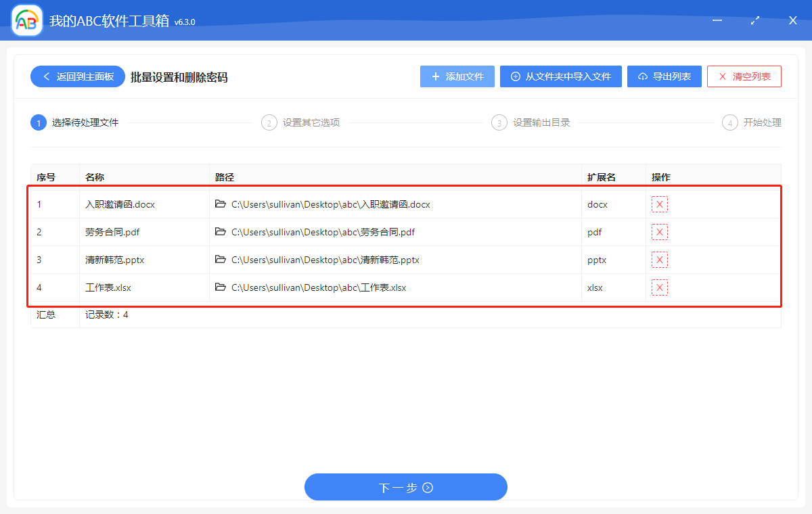The image size is (812, 514).
Task: Open the folder icon beside 入职邀请函.docx path
Action: click(220, 204)
